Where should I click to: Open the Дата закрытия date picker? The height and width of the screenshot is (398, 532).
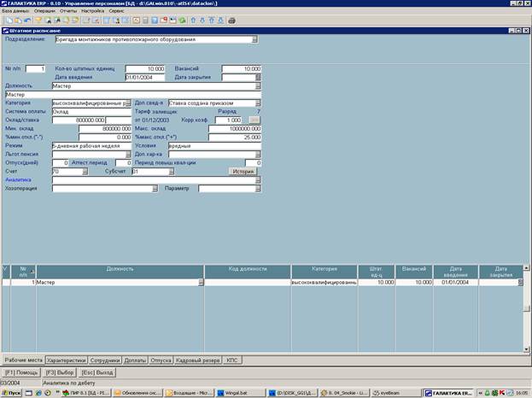click(x=257, y=77)
